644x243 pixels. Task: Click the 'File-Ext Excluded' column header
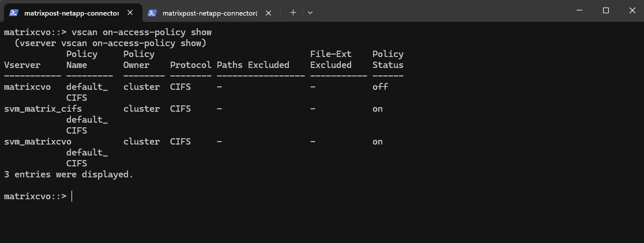331,59
